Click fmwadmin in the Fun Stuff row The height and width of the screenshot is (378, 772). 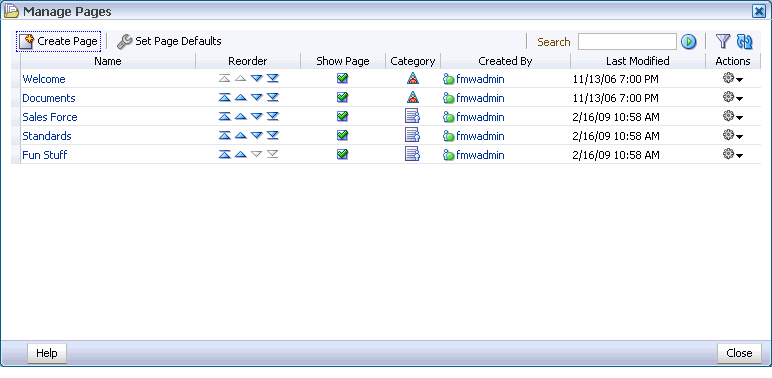point(480,155)
